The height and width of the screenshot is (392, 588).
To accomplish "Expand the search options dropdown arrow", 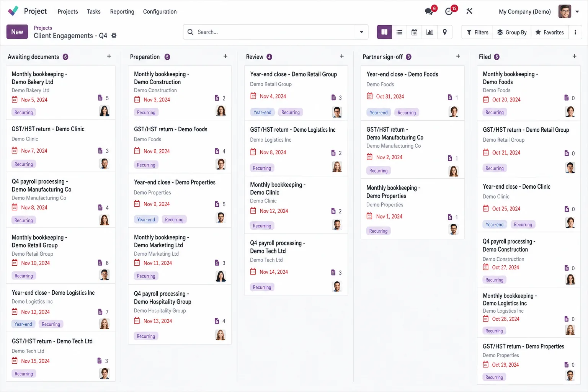I will [361, 32].
